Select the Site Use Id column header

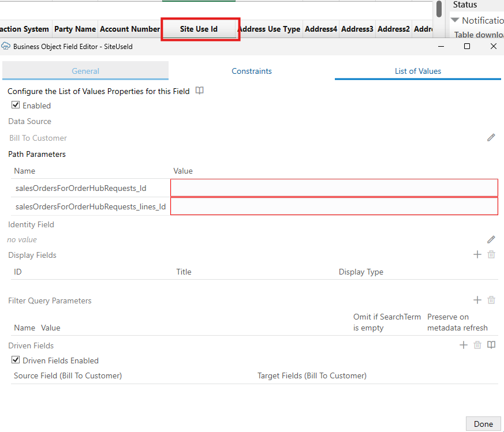(200, 29)
